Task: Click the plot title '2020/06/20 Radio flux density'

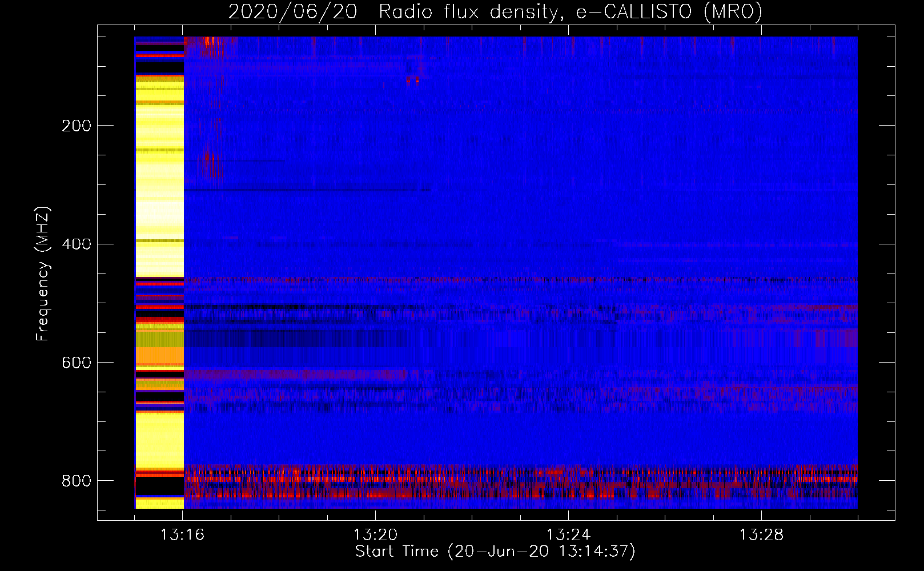Action: click(x=495, y=11)
